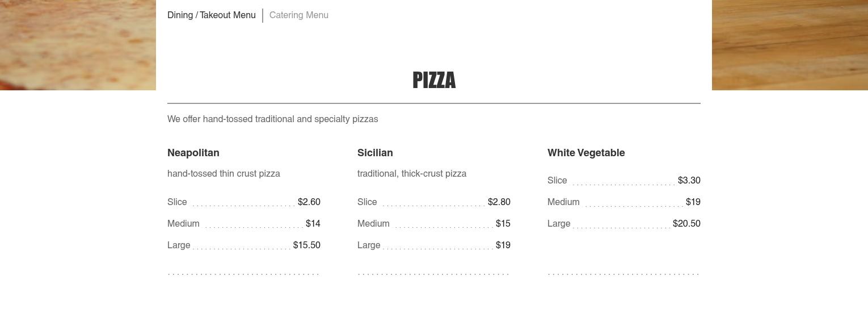The image size is (868, 313).
Task: Click the Sicilian Large $19 price
Action: tap(503, 245)
